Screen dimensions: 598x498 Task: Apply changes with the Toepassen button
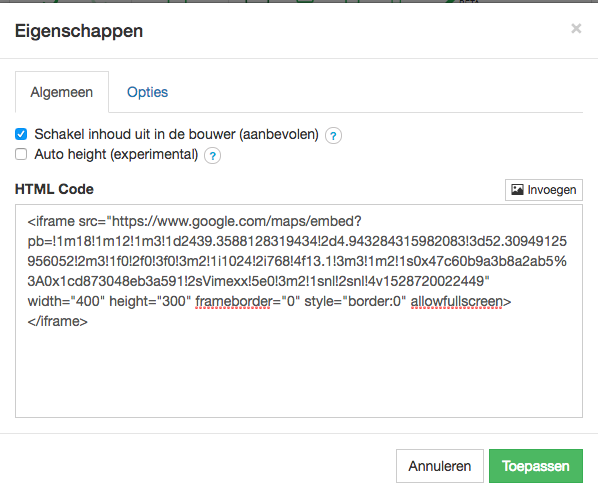(x=536, y=466)
